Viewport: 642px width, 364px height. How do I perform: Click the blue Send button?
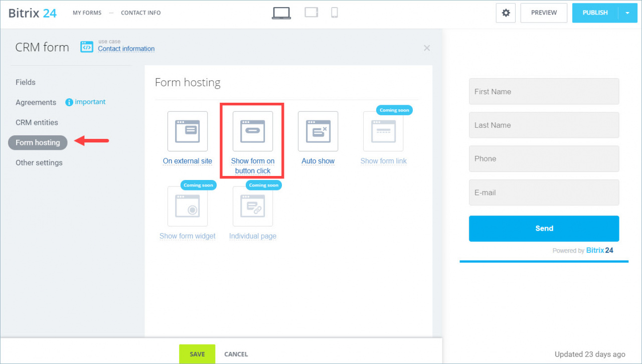click(x=544, y=229)
